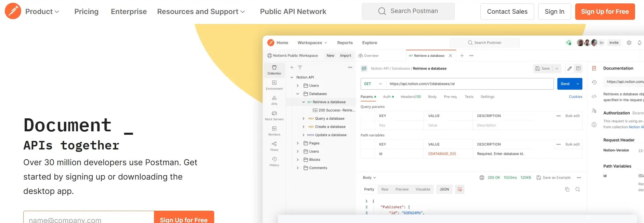
Task: Expand the Blocks folder
Action: tap(297, 160)
